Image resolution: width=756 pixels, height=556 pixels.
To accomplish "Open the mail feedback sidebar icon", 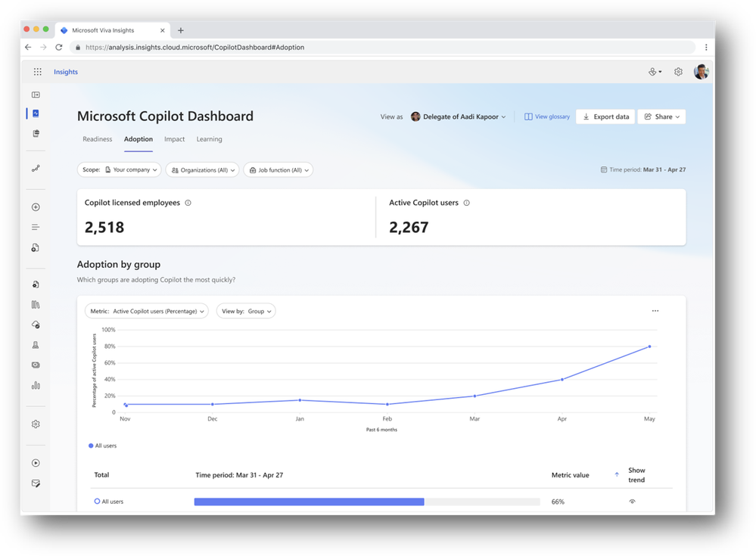I will [x=36, y=483].
